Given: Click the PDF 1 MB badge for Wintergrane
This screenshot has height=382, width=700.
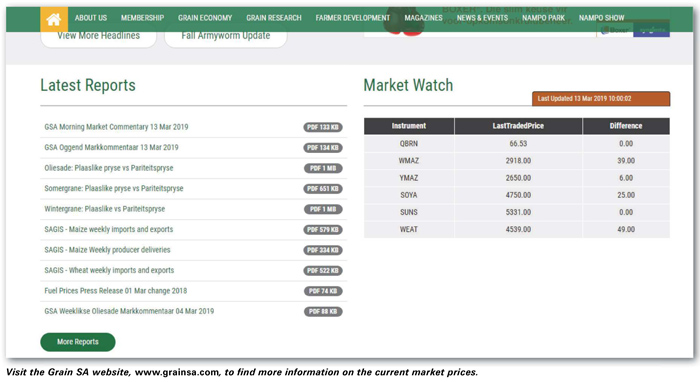Looking at the screenshot, I should (323, 210).
